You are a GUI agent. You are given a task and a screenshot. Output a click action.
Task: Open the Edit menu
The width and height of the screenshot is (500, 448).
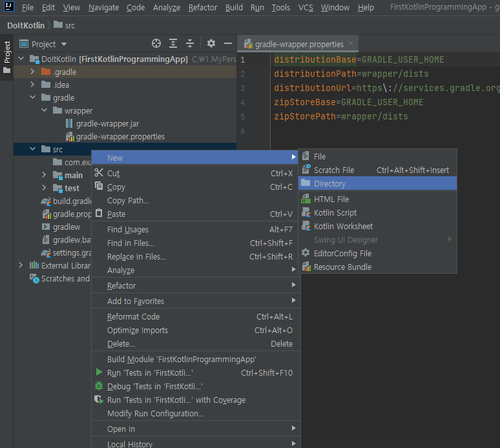pyautogui.click(x=48, y=7)
